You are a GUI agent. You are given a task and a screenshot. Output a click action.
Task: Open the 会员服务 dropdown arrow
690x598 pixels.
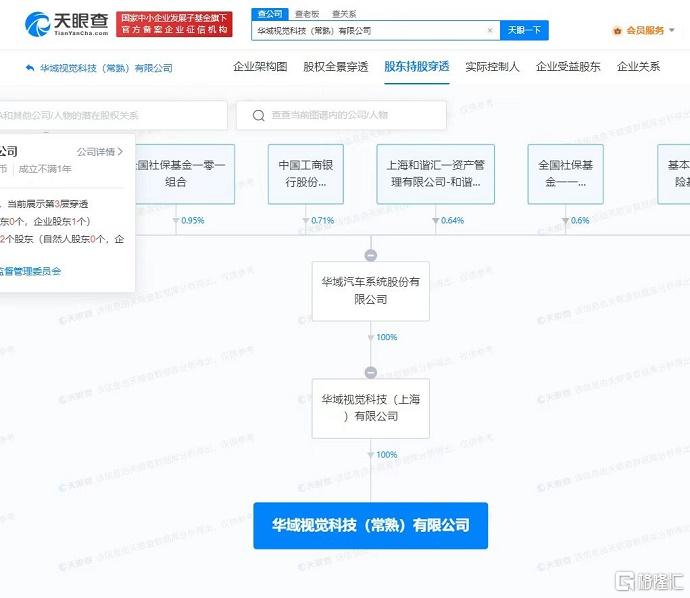click(672, 30)
